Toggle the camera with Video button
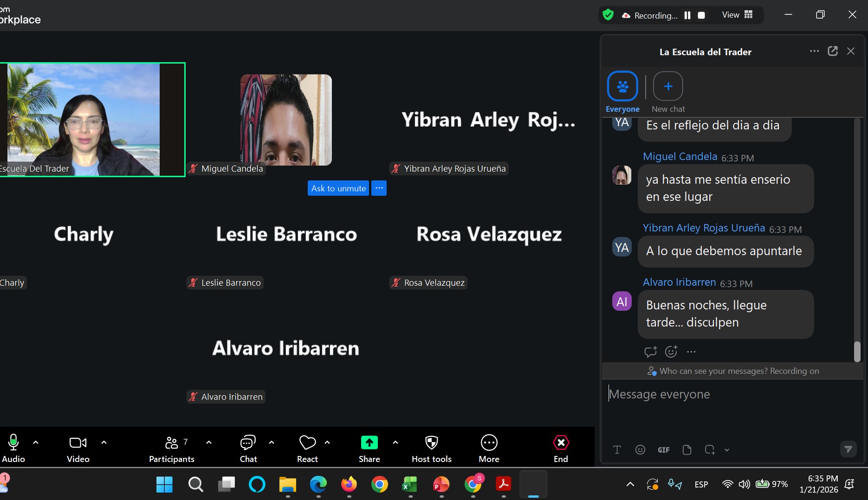This screenshot has height=500, width=868. click(78, 448)
